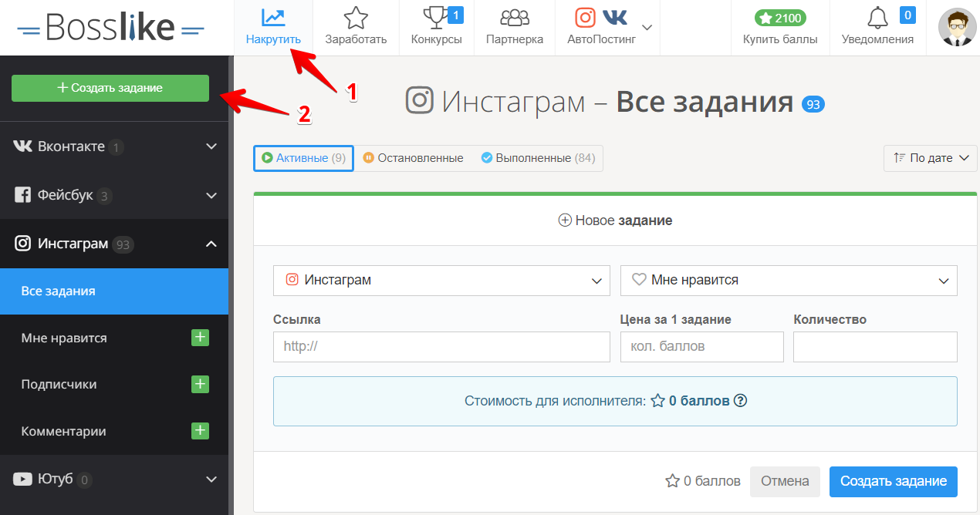Image resolution: width=980 pixels, height=515 pixels.
Task: Click the Стоимость для исполнителя text
Action: [555, 401]
